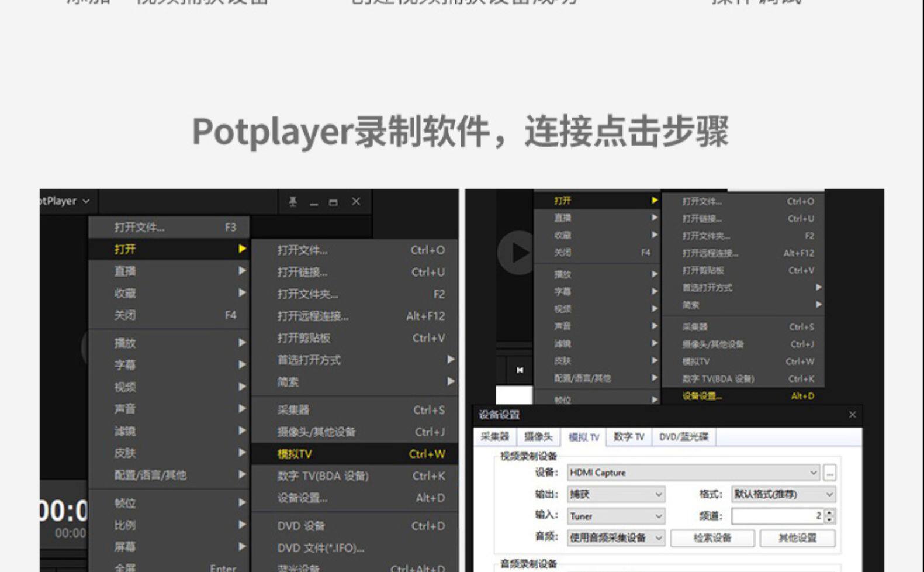The height and width of the screenshot is (572, 924).
Task: Expand 简索 in left window submenu
Action: (x=355, y=382)
